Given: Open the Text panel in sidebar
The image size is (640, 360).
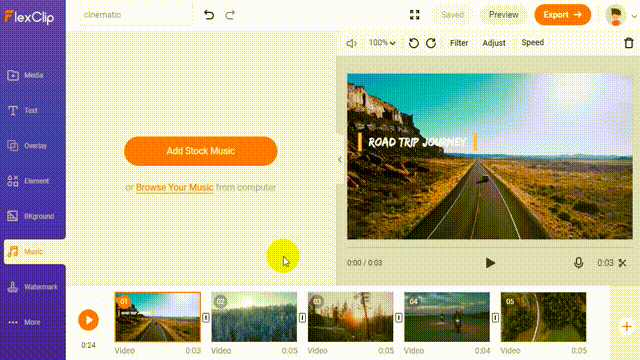Looking at the screenshot, I should 22,110.
